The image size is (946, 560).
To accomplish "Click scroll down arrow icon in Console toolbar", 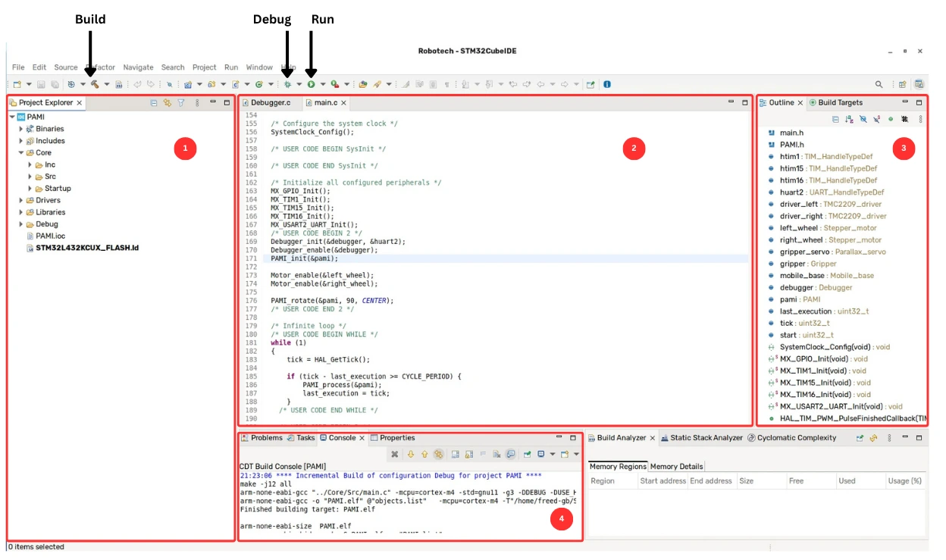I will pos(412,454).
